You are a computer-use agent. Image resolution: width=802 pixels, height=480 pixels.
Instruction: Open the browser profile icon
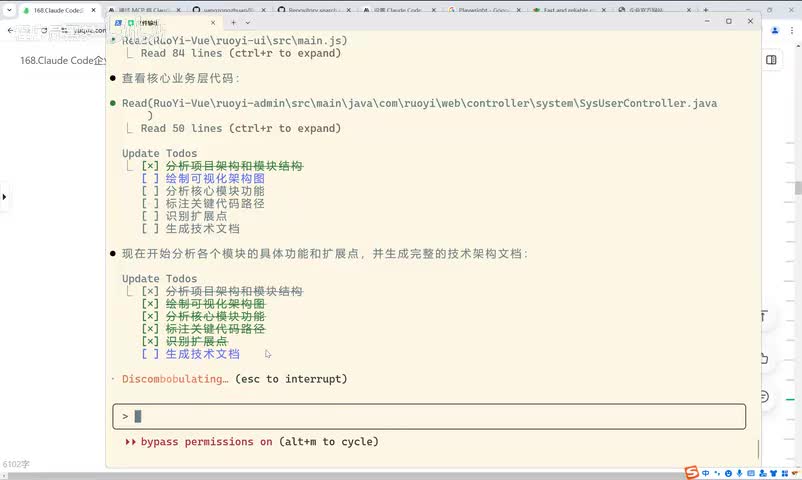click(775, 31)
